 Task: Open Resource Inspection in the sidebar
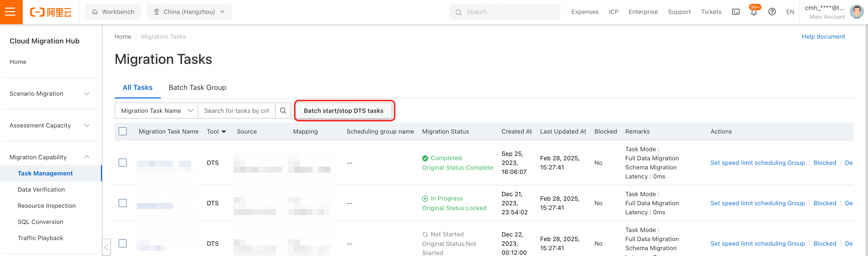[x=46, y=206]
